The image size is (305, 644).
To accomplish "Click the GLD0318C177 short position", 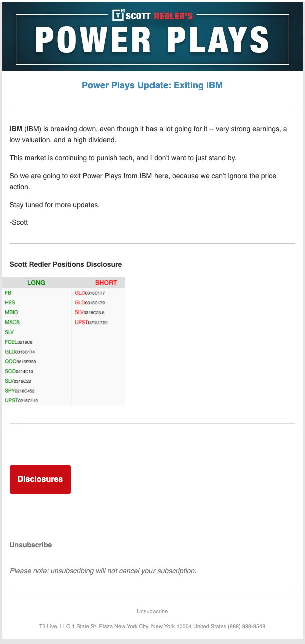I will [x=90, y=293].
